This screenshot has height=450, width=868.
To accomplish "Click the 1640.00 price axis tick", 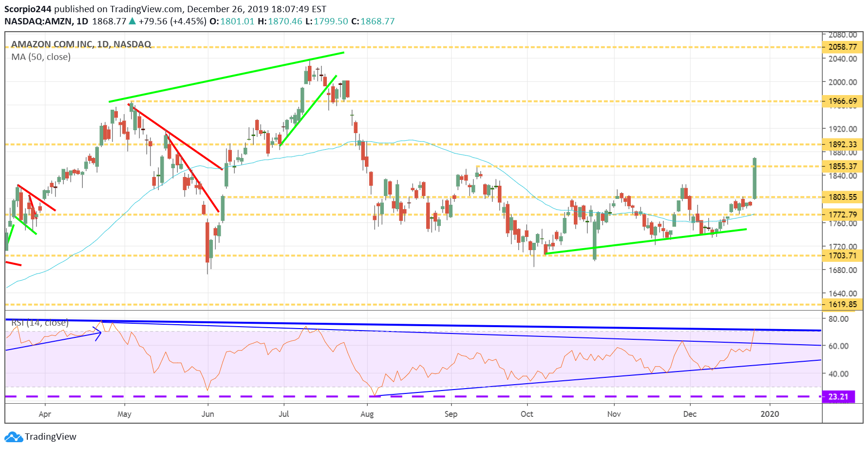I will click(x=843, y=293).
